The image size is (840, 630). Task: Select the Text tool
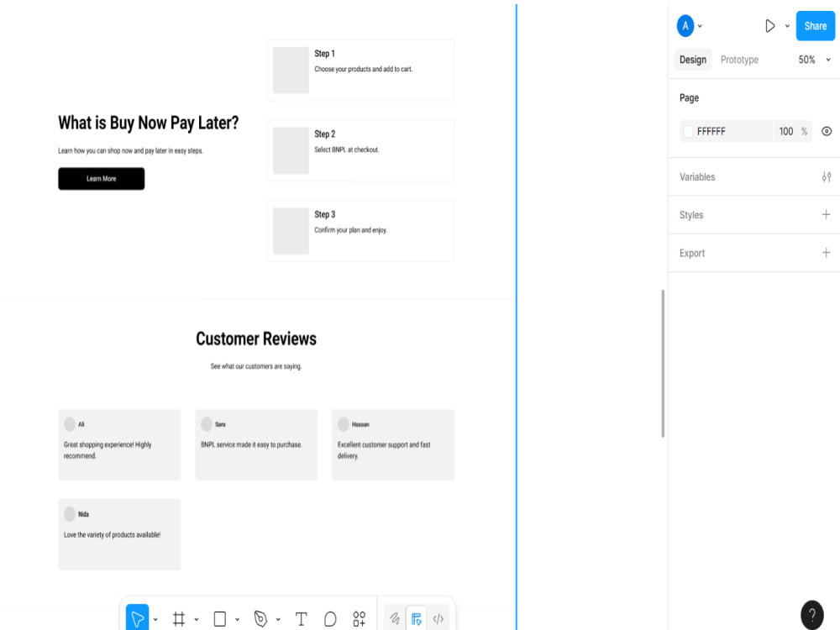pyautogui.click(x=301, y=619)
